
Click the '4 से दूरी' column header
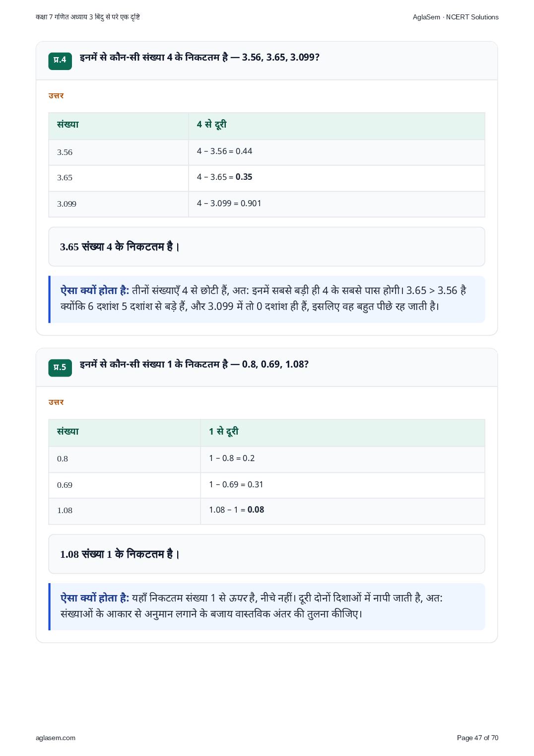point(336,126)
